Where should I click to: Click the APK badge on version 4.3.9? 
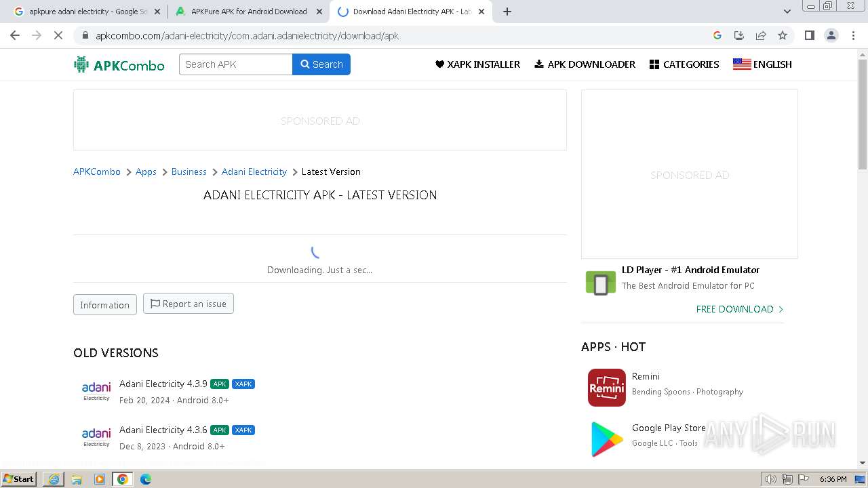pos(220,384)
